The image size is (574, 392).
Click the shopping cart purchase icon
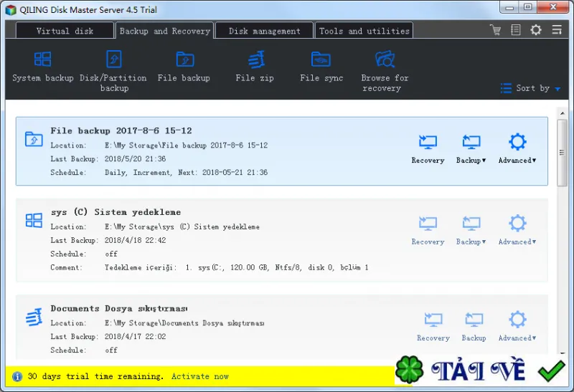[495, 29]
